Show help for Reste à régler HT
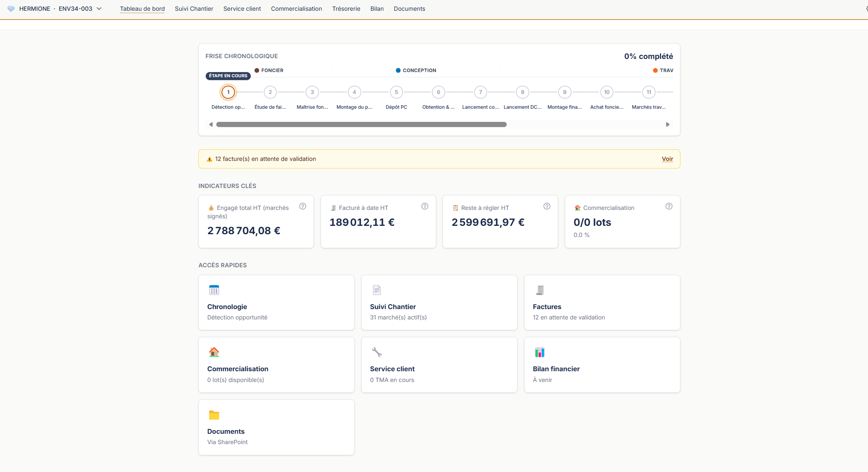The width and height of the screenshot is (868, 472). [x=547, y=206]
